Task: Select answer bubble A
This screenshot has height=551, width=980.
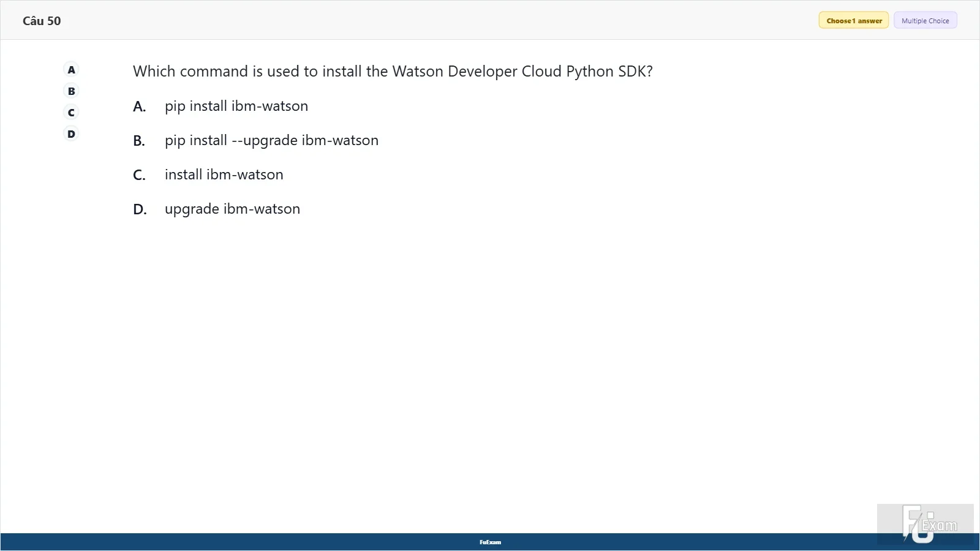Action: 71,70
